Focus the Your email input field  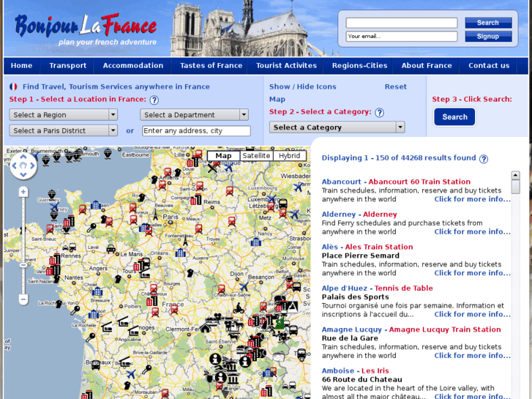tap(402, 37)
